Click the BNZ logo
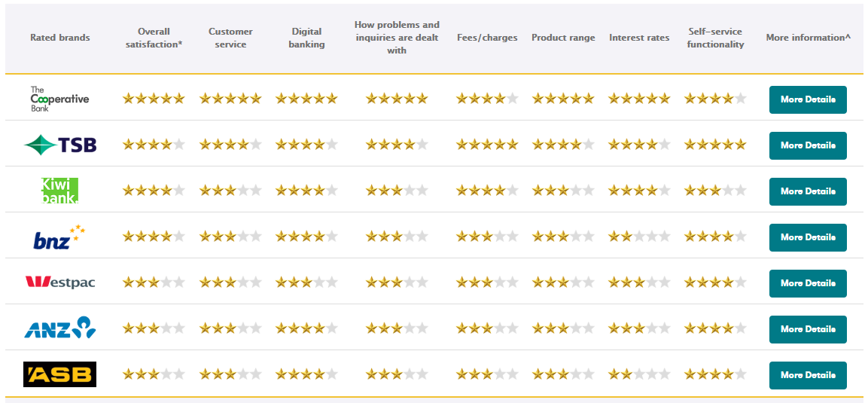868x403 pixels. point(59,237)
